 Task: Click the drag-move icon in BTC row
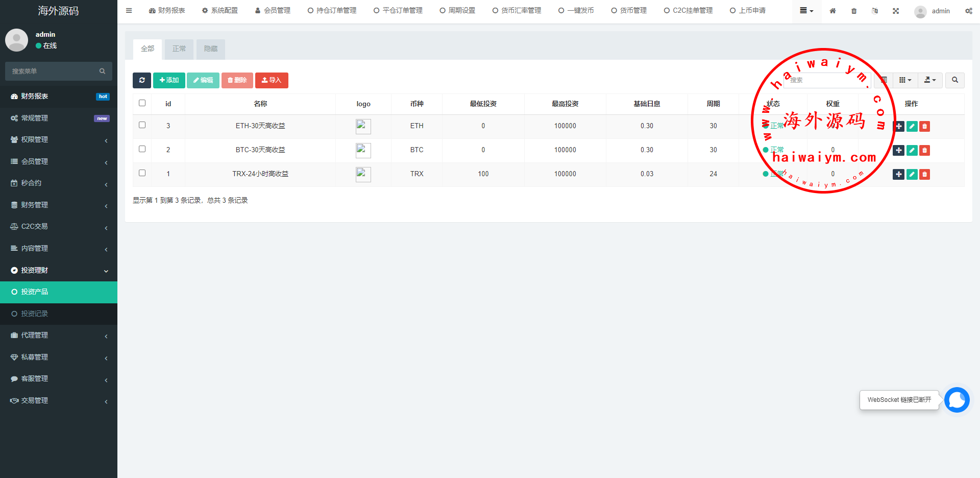[x=899, y=150]
